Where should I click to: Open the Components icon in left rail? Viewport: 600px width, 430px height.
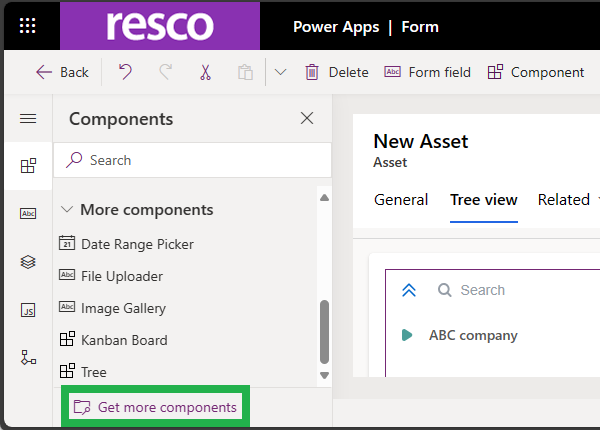pos(28,166)
